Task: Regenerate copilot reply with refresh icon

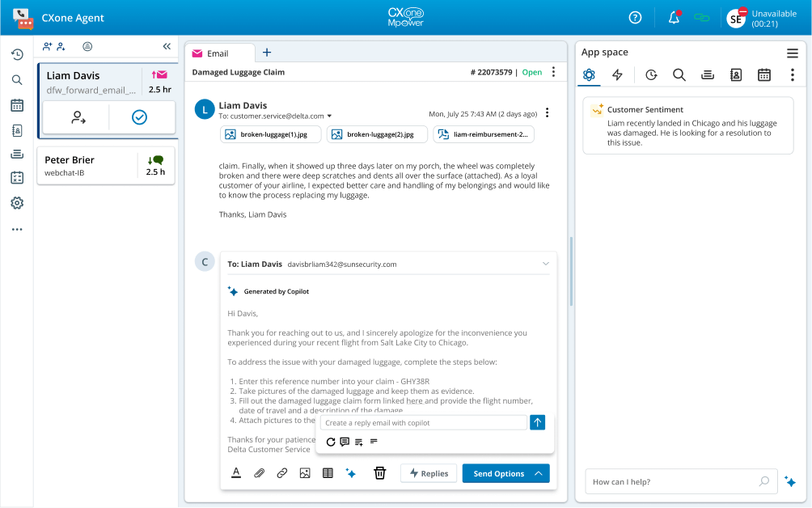Action: click(331, 442)
